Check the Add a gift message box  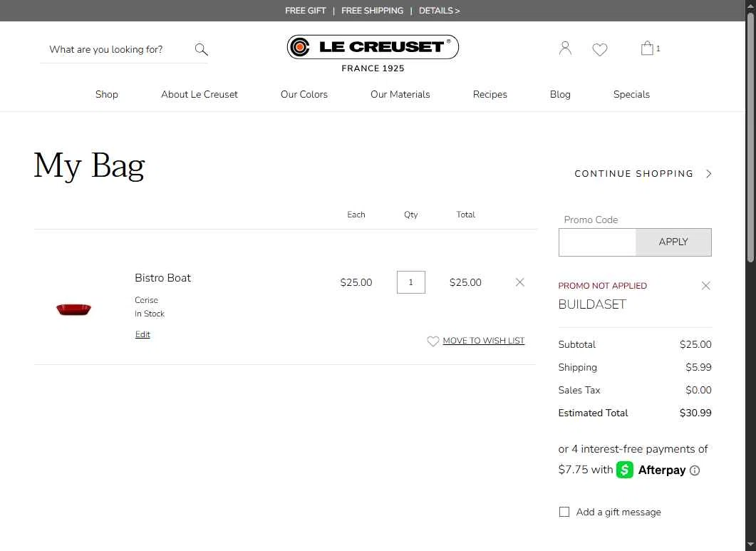[564, 512]
